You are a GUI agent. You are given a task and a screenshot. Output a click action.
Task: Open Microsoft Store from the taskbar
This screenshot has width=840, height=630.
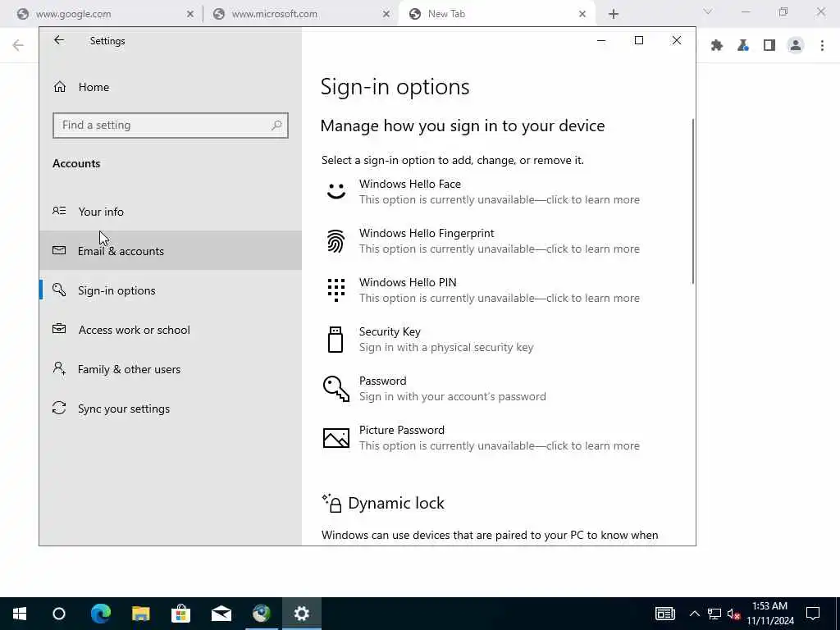coord(181,614)
